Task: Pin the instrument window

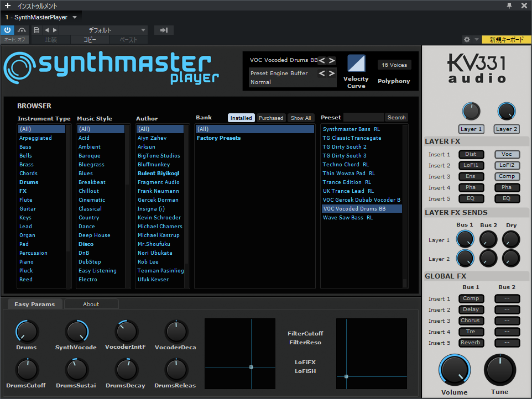Action: pos(509,6)
